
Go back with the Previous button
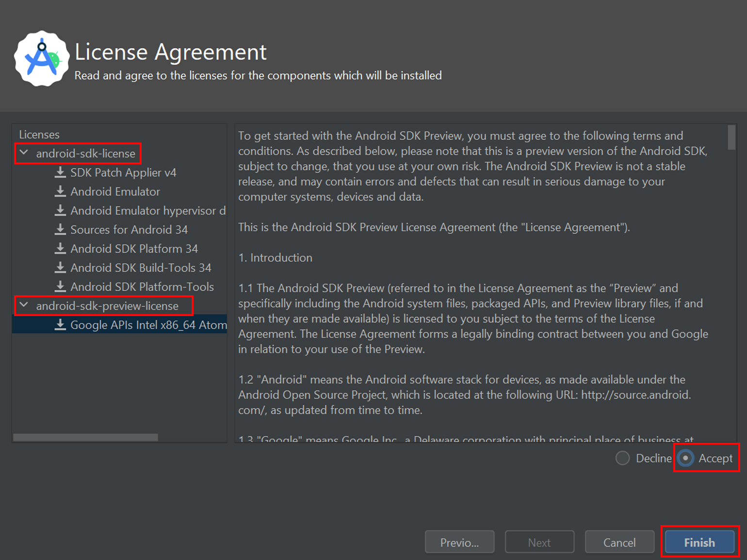click(459, 542)
